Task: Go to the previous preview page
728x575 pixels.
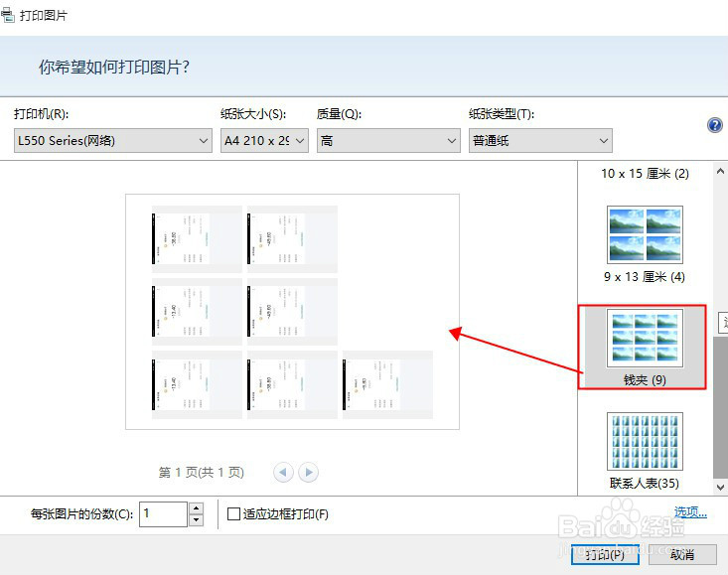Action: [283, 473]
